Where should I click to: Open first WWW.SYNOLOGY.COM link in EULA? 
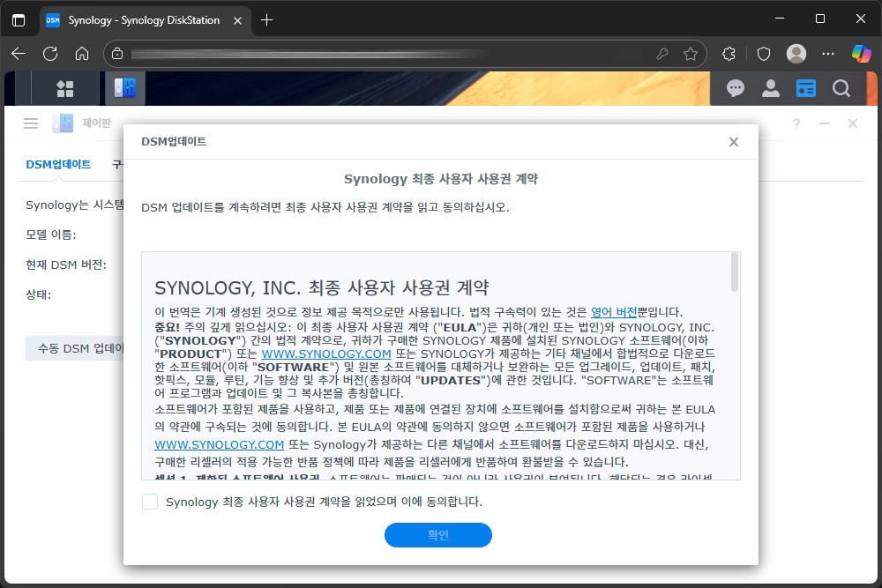pyautogui.click(x=326, y=354)
